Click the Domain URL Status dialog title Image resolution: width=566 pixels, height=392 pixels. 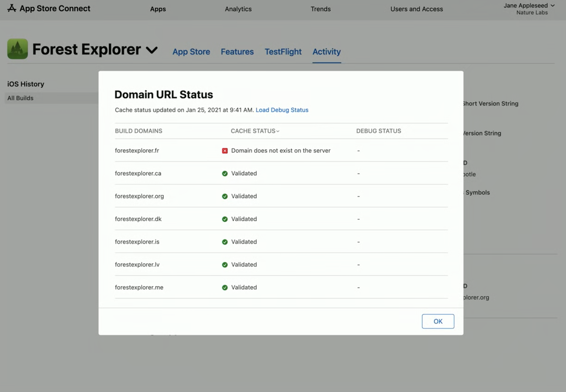(x=163, y=95)
